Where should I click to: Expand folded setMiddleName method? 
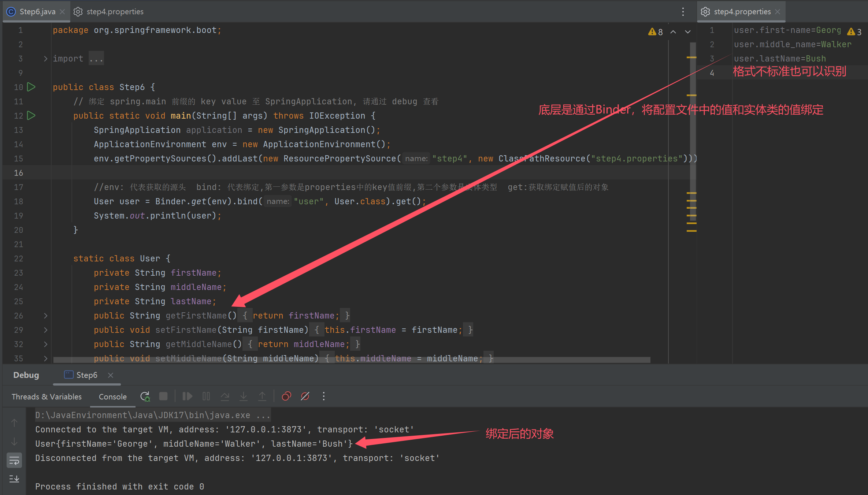point(45,358)
